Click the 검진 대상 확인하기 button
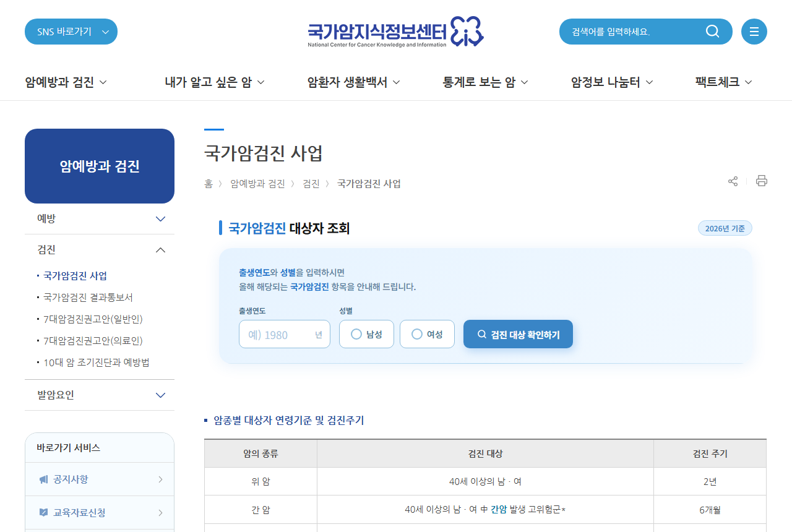This screenshot has width=792, height=532. click(518, 334)
